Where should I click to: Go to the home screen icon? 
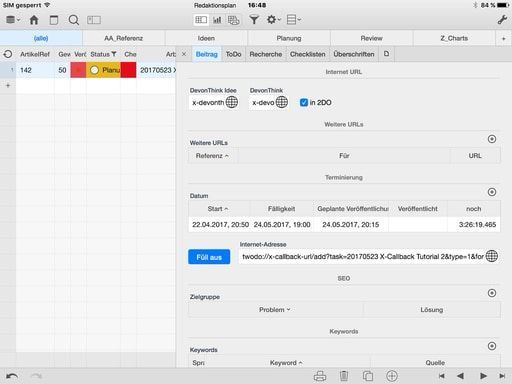(34, 20)
